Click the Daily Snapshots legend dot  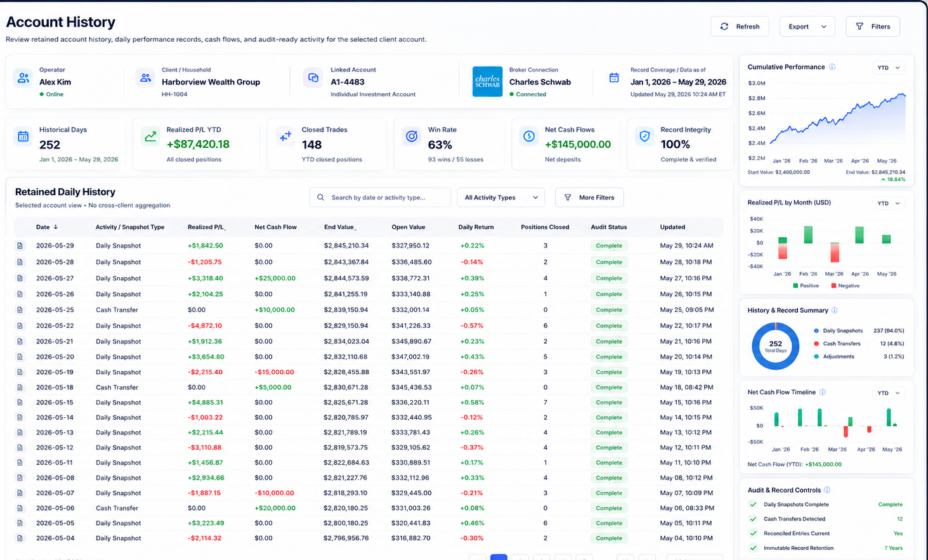click(x=816, y=331)
